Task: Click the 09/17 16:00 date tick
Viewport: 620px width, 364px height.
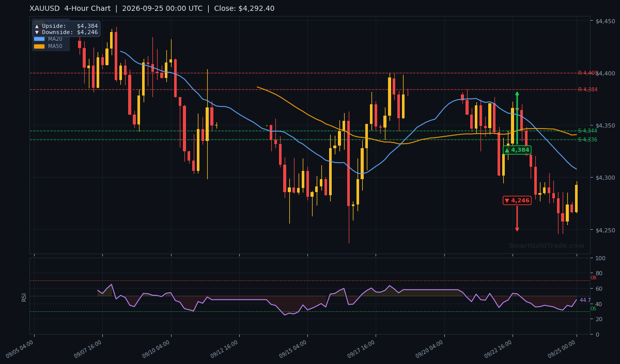Action: click(x=362, y=349)
